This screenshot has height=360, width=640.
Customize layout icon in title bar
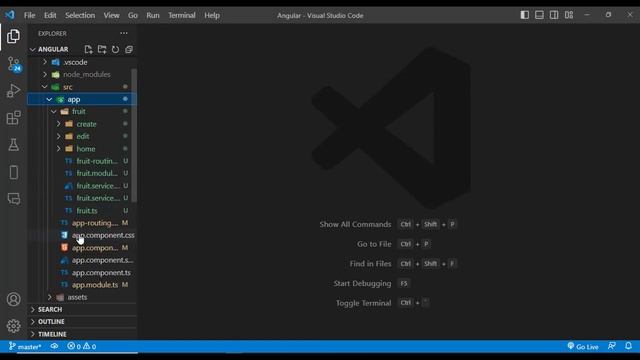click(x=569, y=15)
